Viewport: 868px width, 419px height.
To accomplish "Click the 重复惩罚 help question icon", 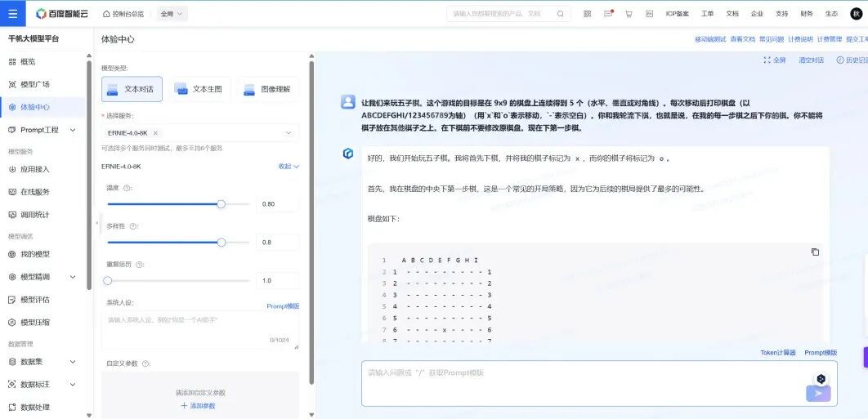I will pos(140,265).
